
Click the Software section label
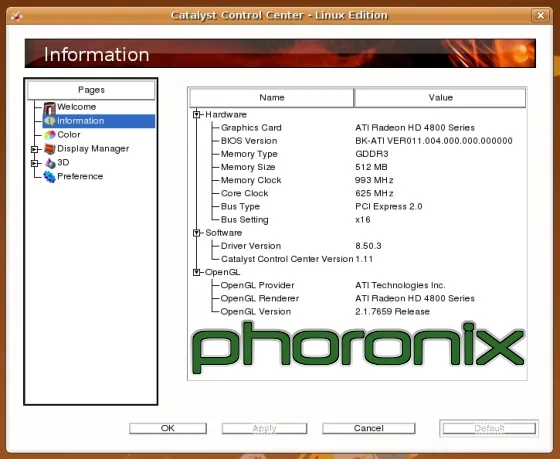(224, 233)
